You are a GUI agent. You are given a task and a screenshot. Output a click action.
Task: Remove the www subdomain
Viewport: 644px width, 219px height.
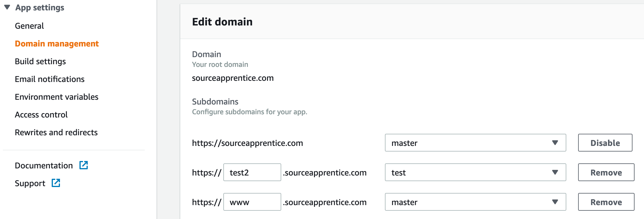pyautogui.click(x=606, y=202)
